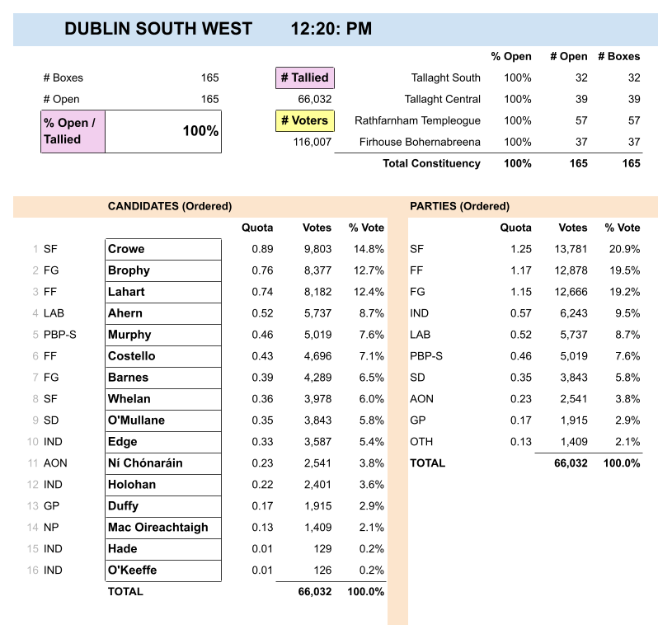Image resolution: width=672 pixels, height=634 pixels.
Task: Select candidate name Ní Chónaráin
Action: [x=145, y=463]
